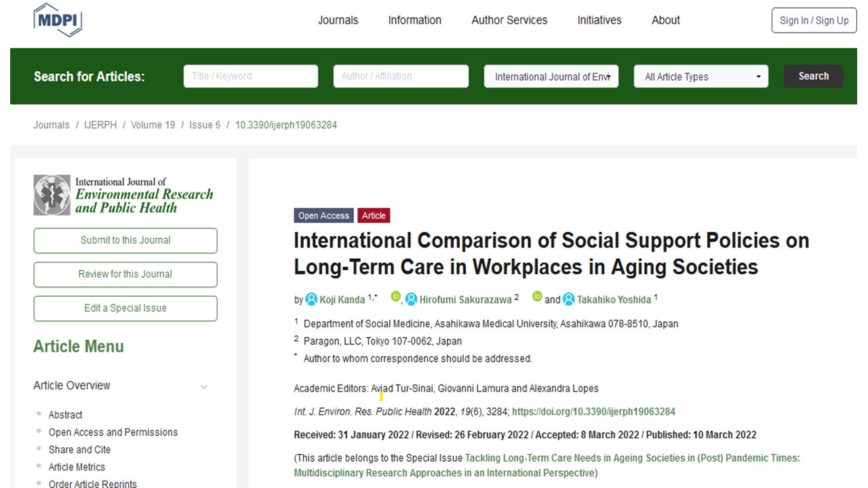Viewport: 868px width, 488px height.
Task: Click the IJERPH breadcrumb link
Action: pyautogui.click(x=100, y=125)
